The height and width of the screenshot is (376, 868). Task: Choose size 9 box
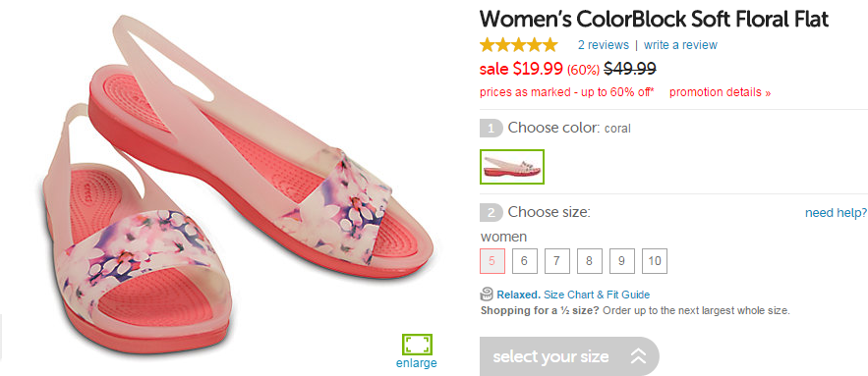pyautogui.click(x=622, y=261)
